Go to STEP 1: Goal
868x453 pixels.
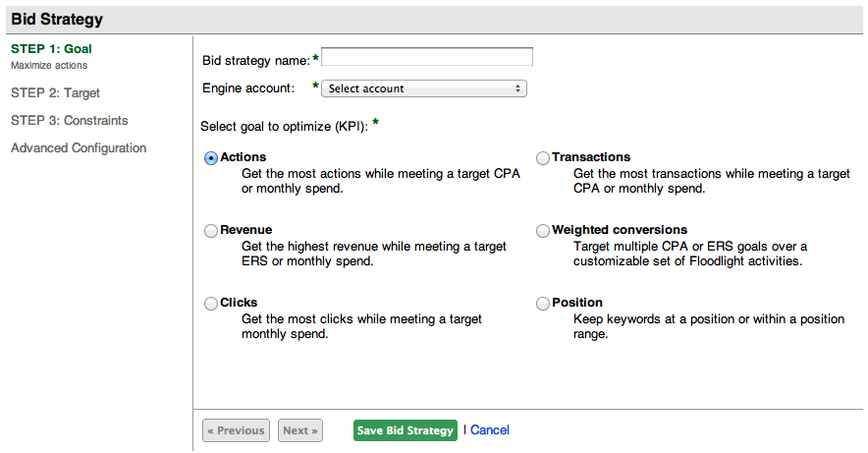coord(51,49)
